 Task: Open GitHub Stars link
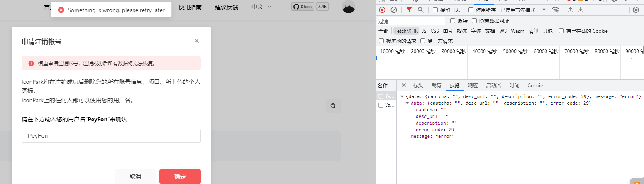[302, 7]
